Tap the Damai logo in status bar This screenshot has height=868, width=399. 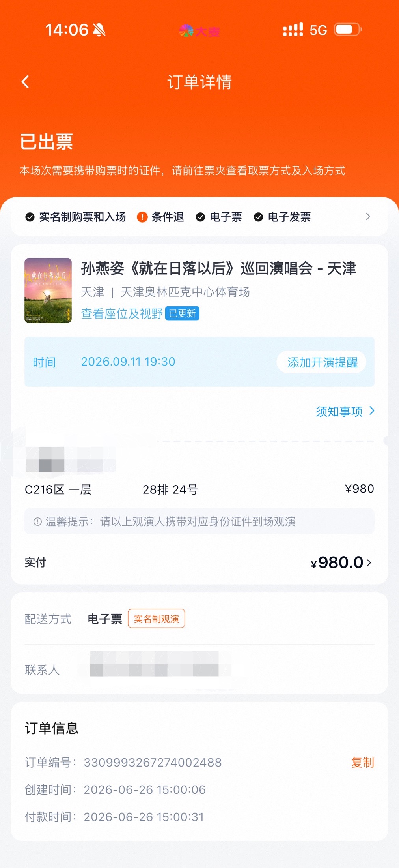coord(199,31)
